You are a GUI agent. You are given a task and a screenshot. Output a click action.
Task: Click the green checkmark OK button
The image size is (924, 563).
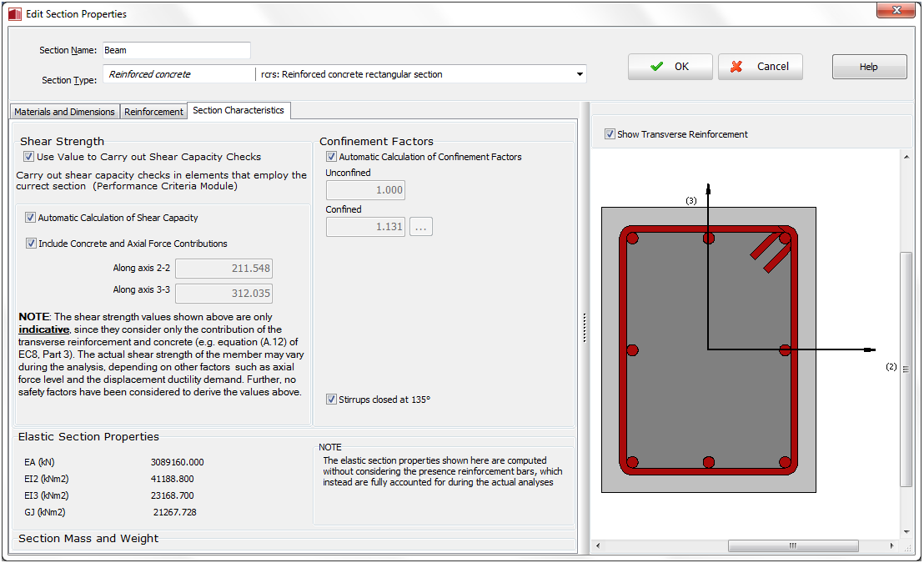click(670, 67)
